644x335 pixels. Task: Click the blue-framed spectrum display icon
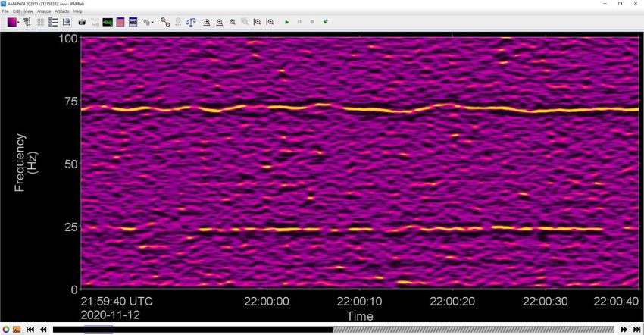tap(133, 22)
